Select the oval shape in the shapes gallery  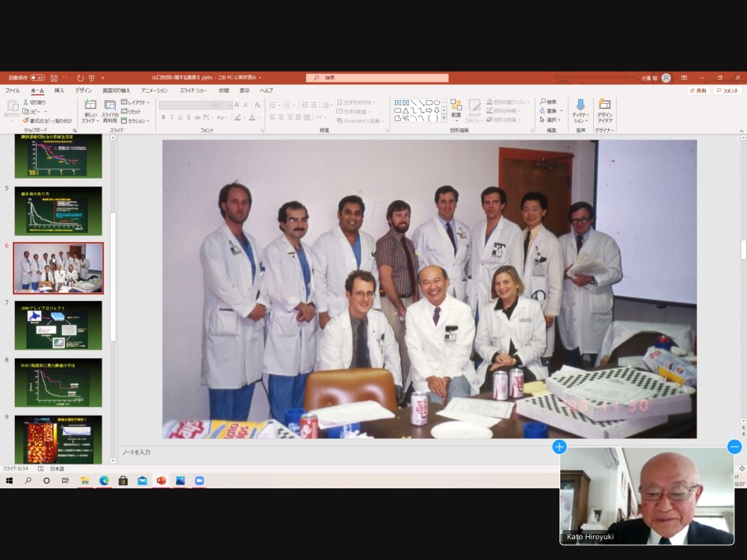click(x=437, y=102)
